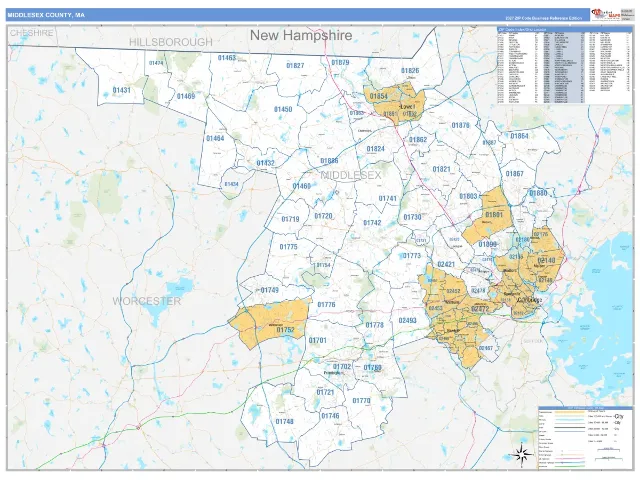Click the "CHESHIRE" county label
Viewport: 640px width, 480px height.
pos(31,33)
